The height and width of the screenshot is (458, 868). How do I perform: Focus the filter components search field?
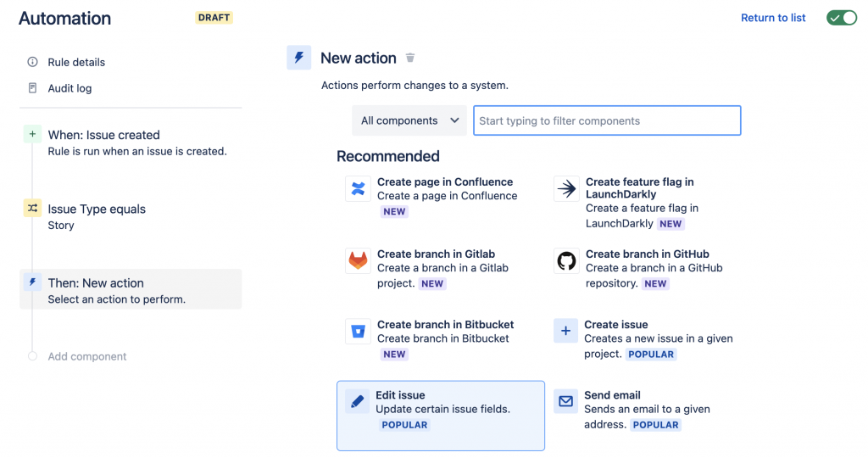point(607,120)
